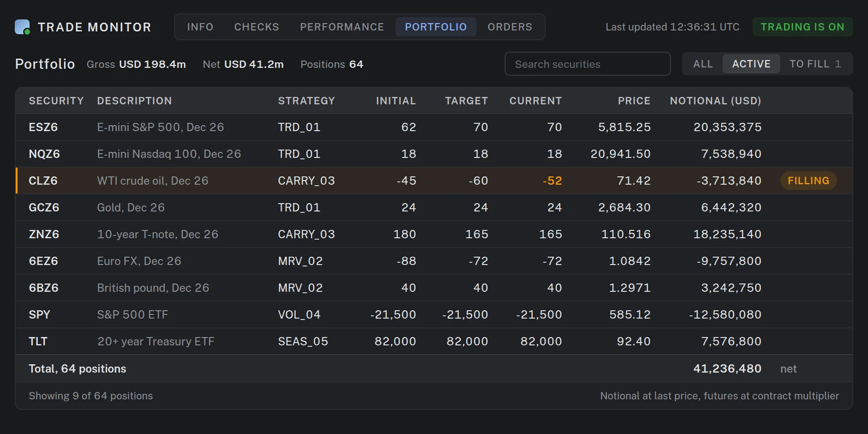Show ALL positions filter
Image resolution: width=868 pixels, height=434 pixels.
click(x=703, y=64)
